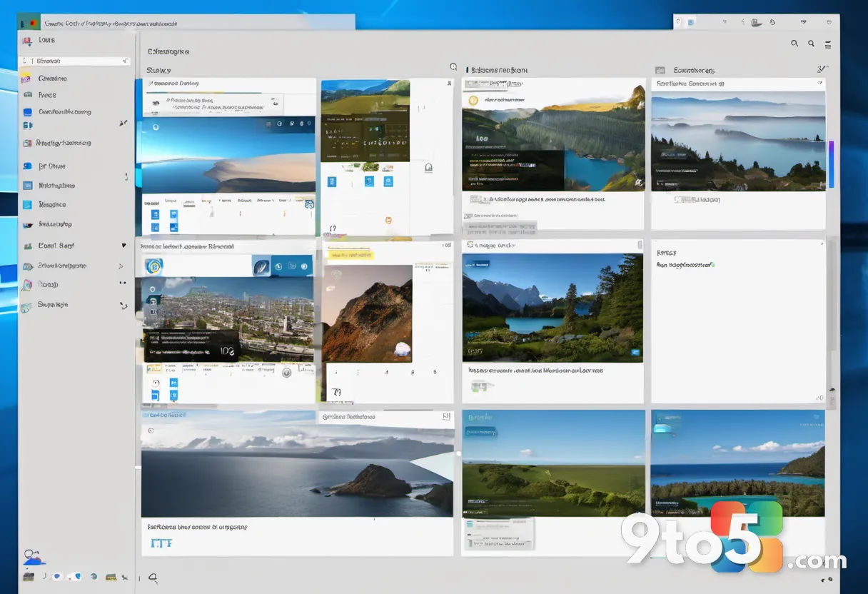Expand the sidebar item with the solid down triangle
The height and width of the screenshot is (594, 868).
[123, 246]
